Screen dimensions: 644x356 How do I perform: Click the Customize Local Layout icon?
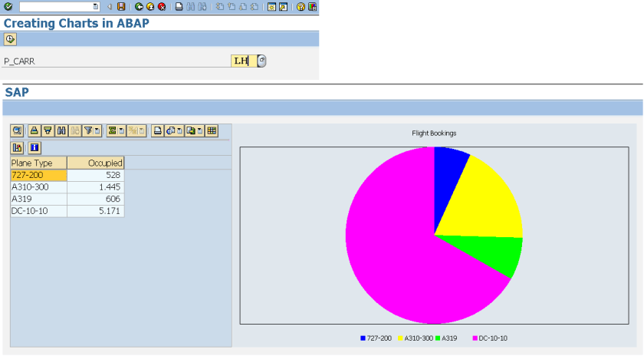(313, 7)
